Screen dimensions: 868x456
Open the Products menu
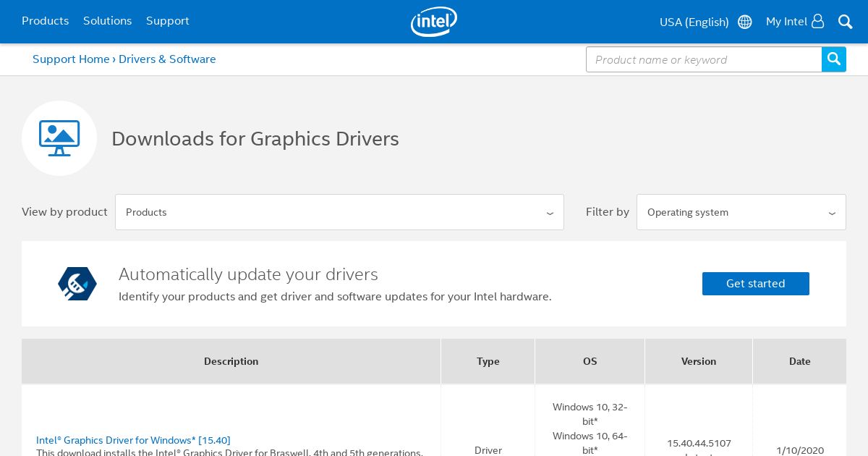[45, 21]
